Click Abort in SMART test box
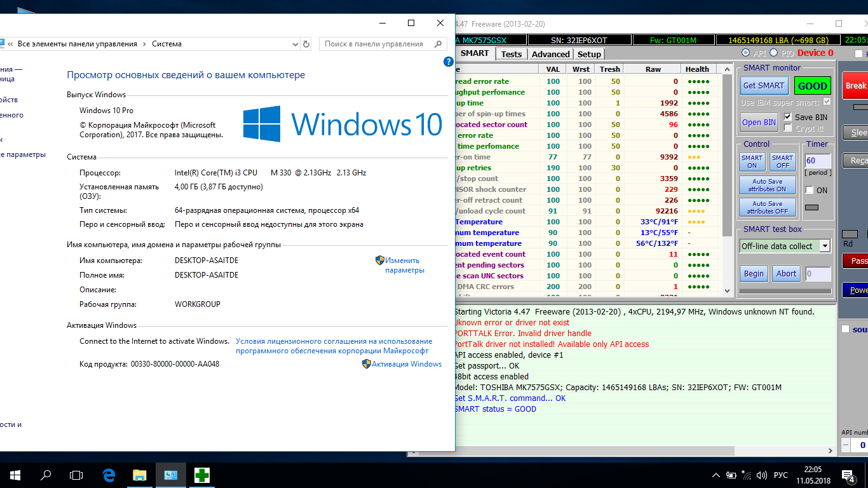Screen dimensions: 868x488 [786, 274]
